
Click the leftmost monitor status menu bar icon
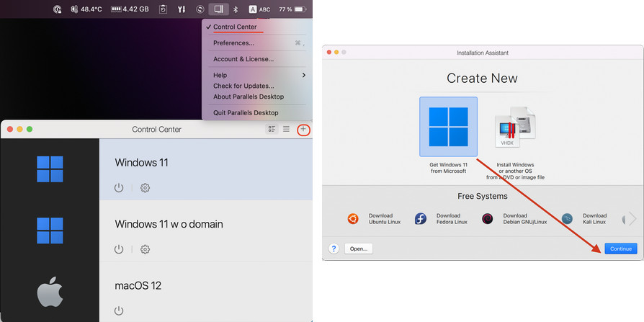click(x=58, y=9)
